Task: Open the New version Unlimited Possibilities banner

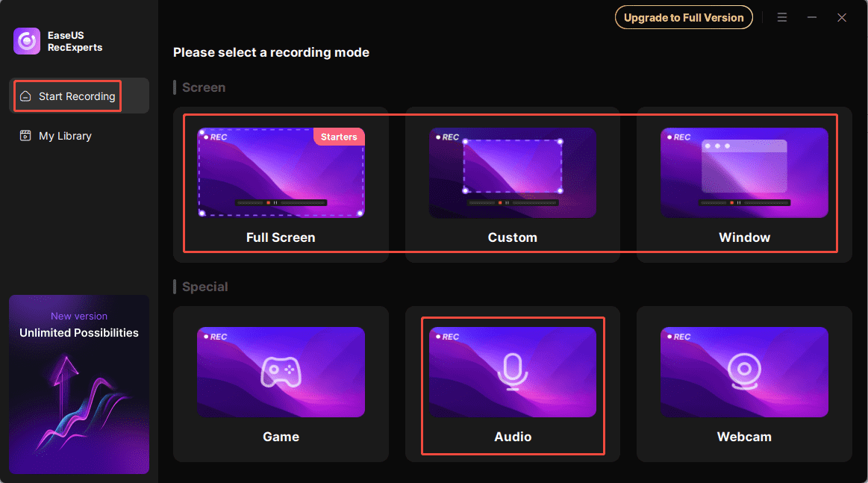Action: [78, 384]
